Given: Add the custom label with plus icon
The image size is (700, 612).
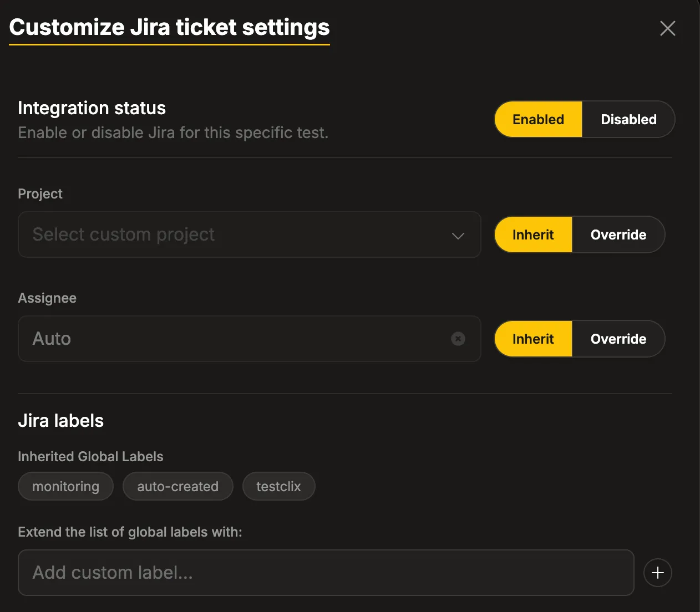Looking at the screenshot, I should 658,573.
